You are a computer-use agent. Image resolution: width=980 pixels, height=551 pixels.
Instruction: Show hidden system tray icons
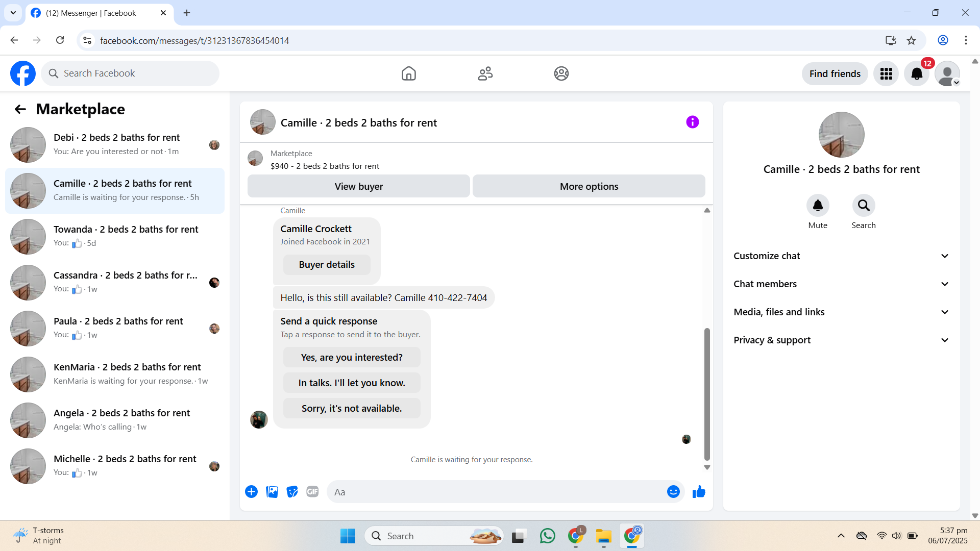pos(841,536)
